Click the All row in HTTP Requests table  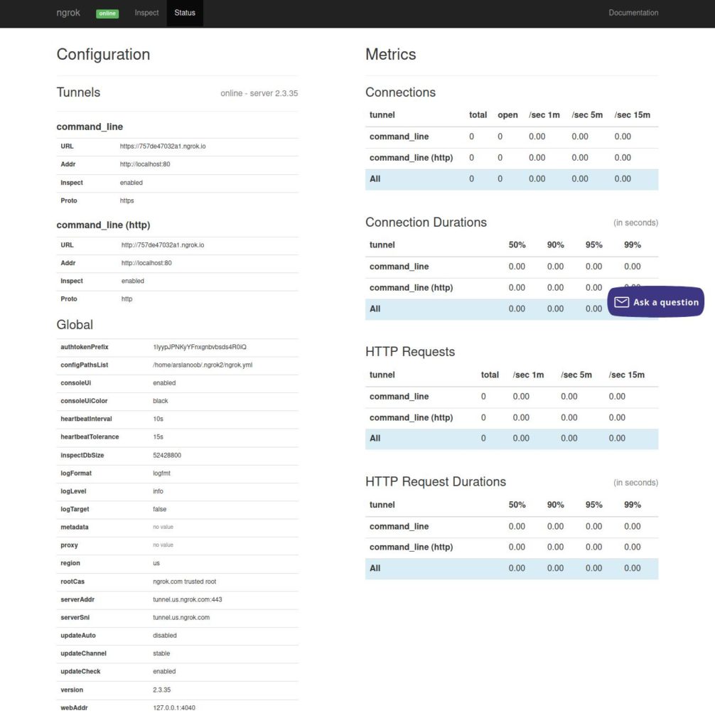(511, 439)
